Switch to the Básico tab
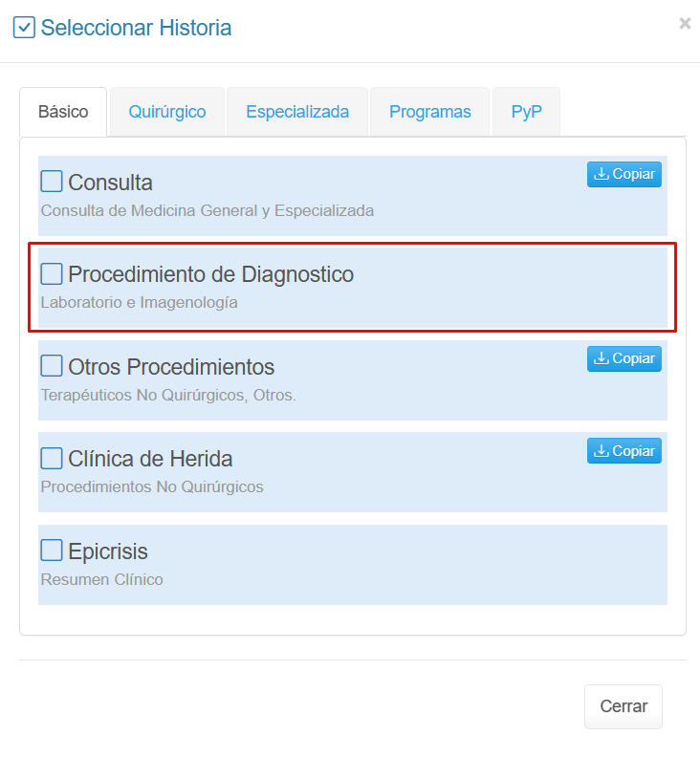 click(63, 112)
